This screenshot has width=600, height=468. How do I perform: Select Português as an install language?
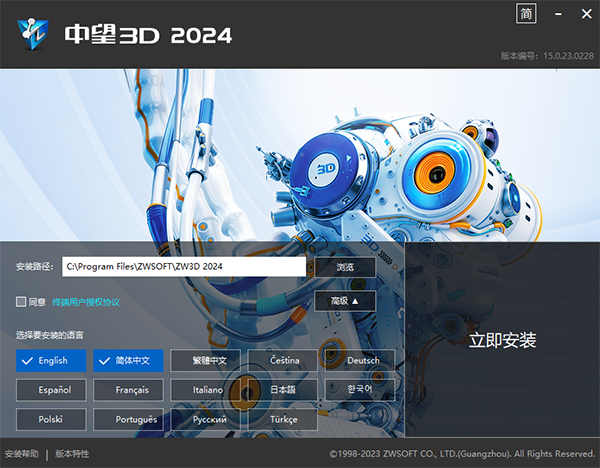(x=129, y=419)
